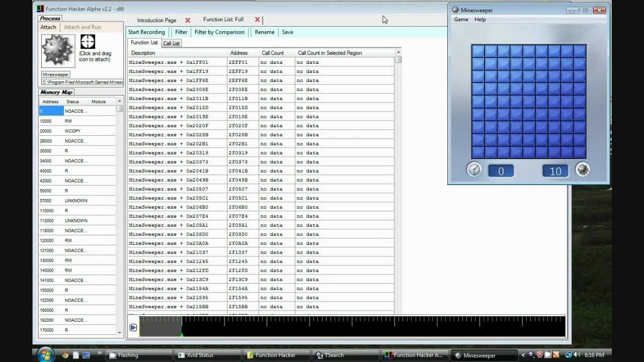Select row MineSweeper.exe + 0x20319

261,153
